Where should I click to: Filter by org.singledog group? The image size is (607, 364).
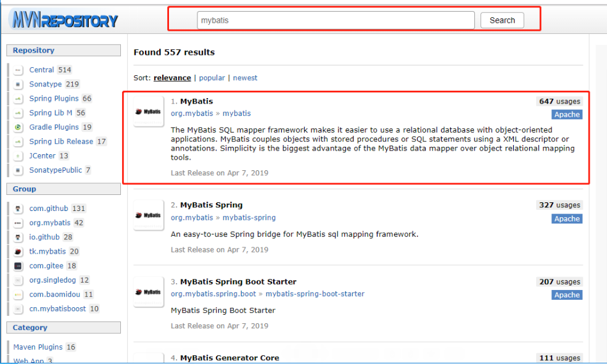point(52,280)
